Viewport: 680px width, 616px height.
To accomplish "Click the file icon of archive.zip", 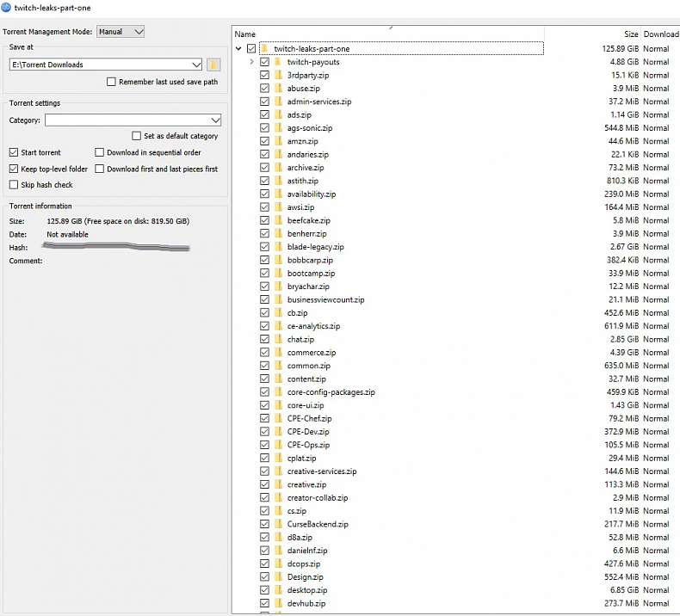I will 278,167.
